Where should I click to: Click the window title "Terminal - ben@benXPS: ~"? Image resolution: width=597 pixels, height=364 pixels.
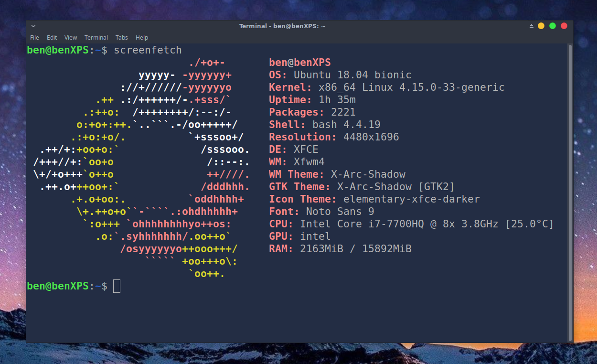282,26
